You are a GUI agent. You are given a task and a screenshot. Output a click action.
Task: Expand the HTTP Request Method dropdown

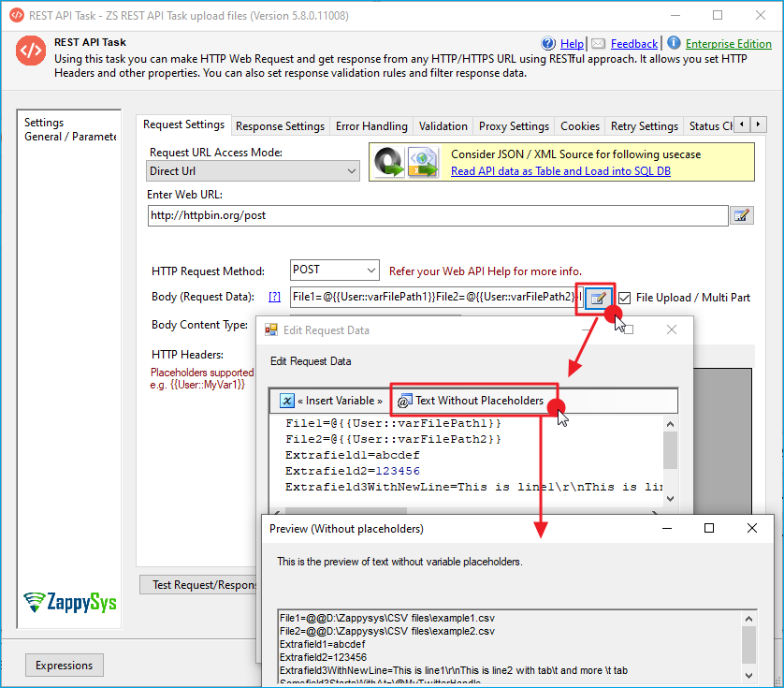[334, 270]
